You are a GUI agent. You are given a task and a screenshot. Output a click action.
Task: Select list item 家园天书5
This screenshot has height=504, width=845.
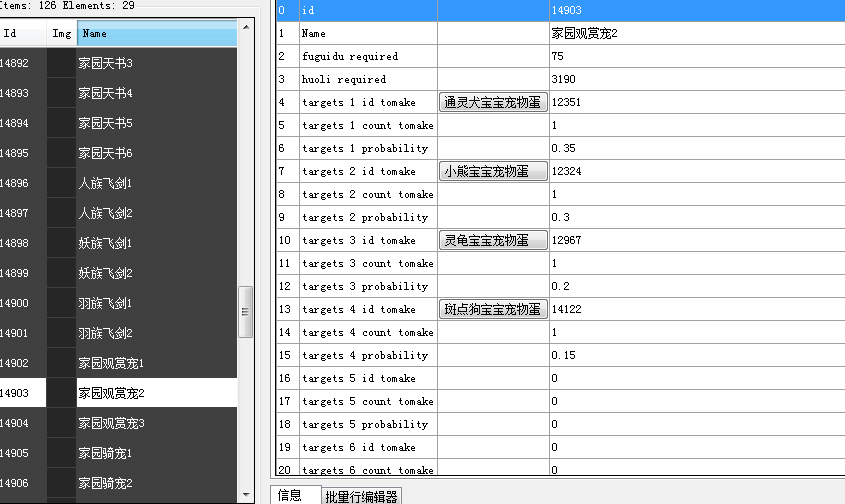point(157,123)
